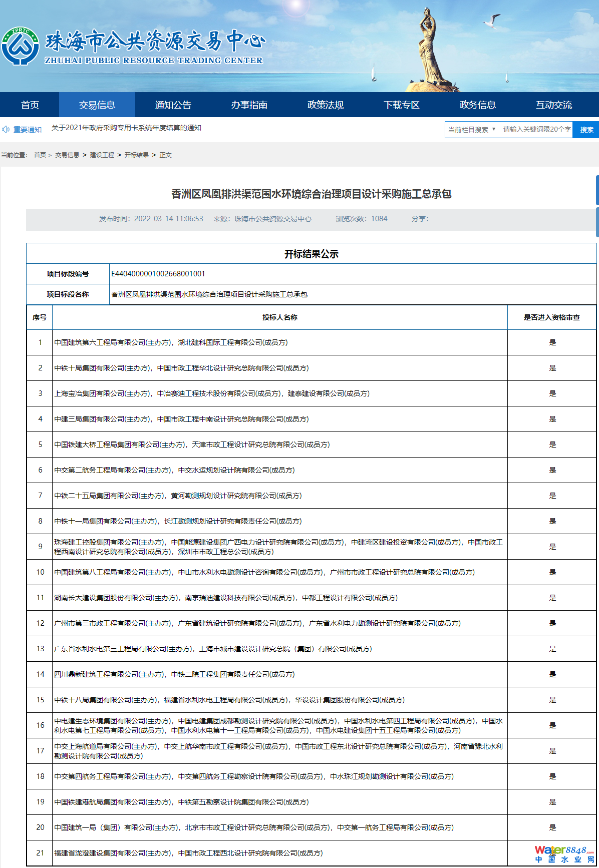Viewport: 599px width, 868px height.
Task: Click the 交易信息 breadcrumb link
Action: click(67, 155)
